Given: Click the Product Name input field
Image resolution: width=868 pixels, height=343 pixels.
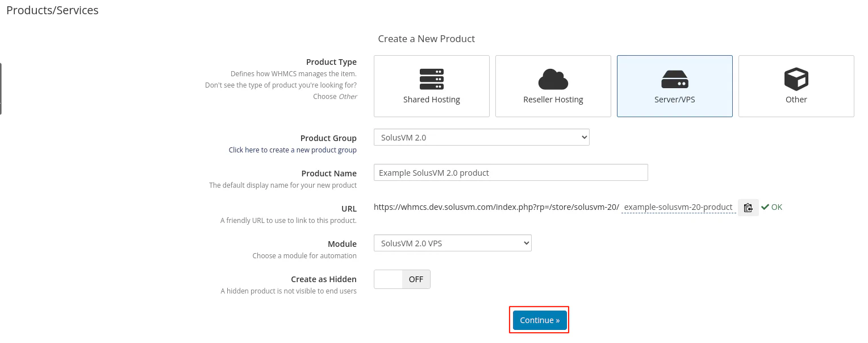Looking at the screenshot, I should 510,172.
